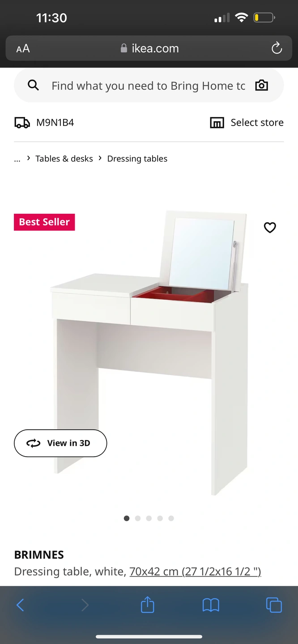Add BRIMNES to favourites with heart icon
This screenshot has height=644, width=298.
pos(270,228)
